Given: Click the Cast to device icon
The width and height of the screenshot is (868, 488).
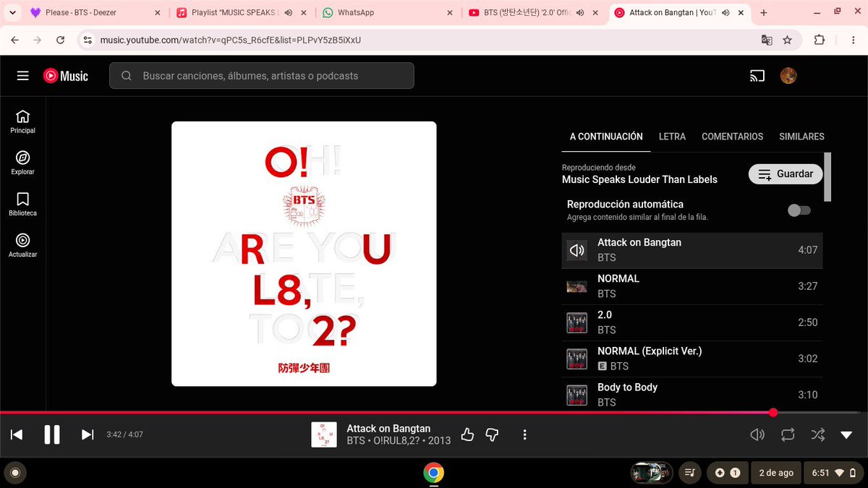Looking at the screenshot, I should tap(757, 76).
